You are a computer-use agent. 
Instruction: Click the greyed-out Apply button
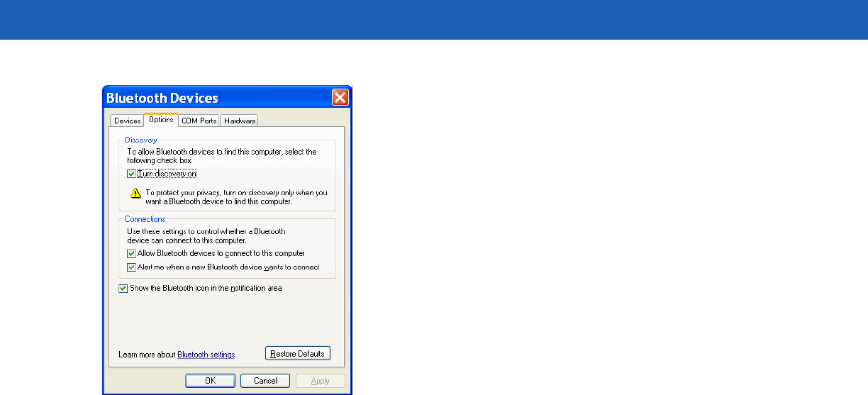(321, 381)
